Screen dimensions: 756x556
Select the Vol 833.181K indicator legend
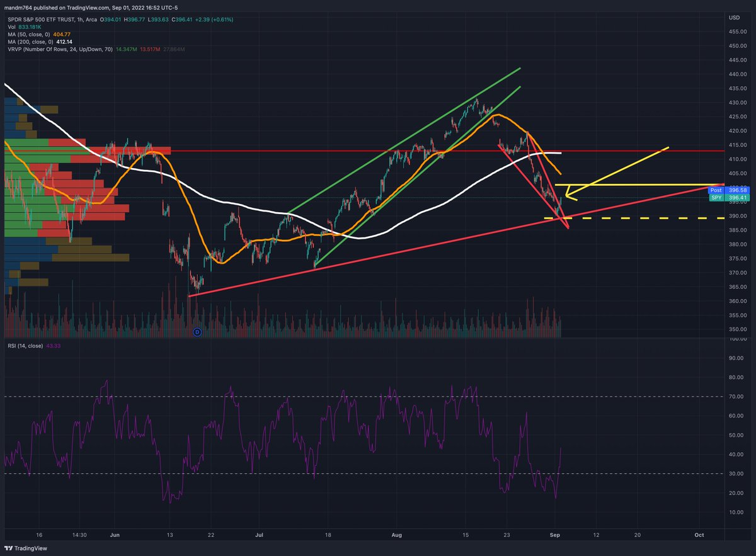[x=24, y=28]
